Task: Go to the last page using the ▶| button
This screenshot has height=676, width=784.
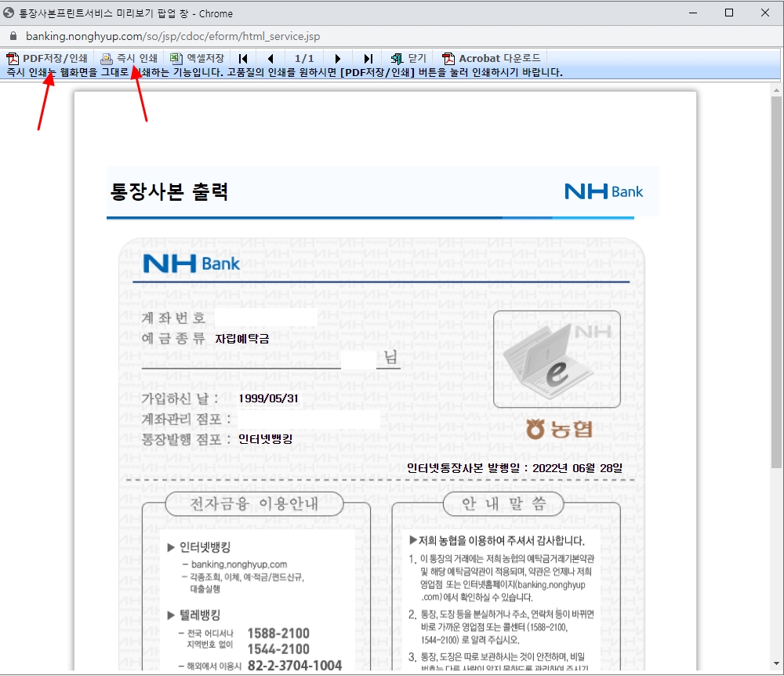Action: tap(366, 58)
